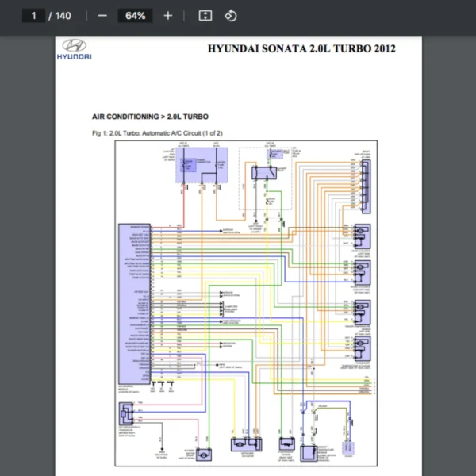The height and width of the screenshot is (476, 476).
Task: Click the red wire leaving the junction box
Action: 184,206
